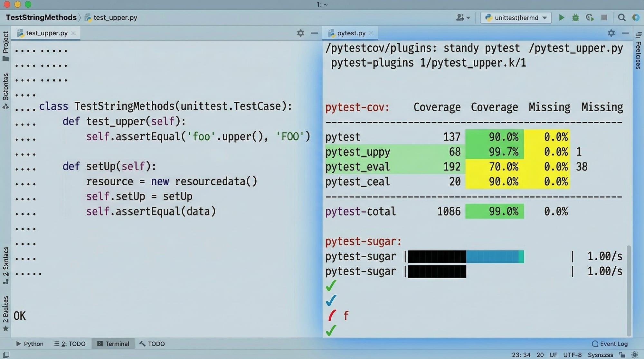This screenshot has height=359, width=644.
Task: Run with coverage using the shield-play icon
Action: [x=590, y=17]
